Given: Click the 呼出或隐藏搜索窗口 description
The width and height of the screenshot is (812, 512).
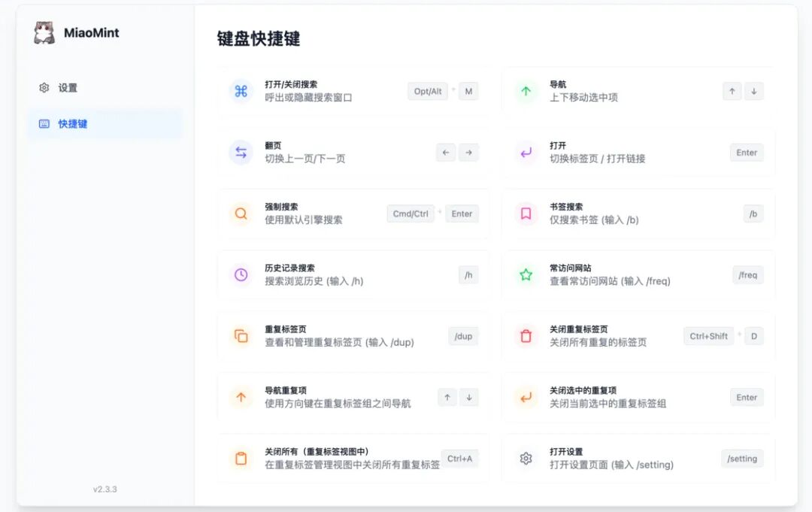Looking at the screenshot, I should click(309, 97).
